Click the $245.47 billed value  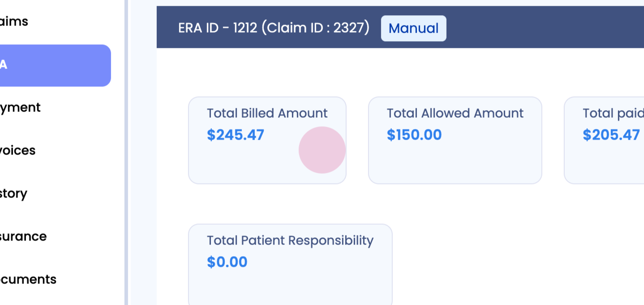[x=236, y=135]
